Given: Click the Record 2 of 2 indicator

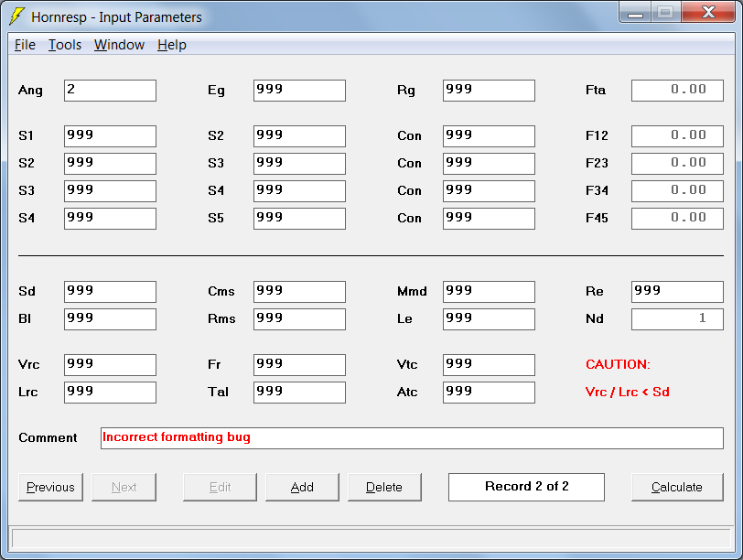Looking at the screenshot, I should (526, 487).
